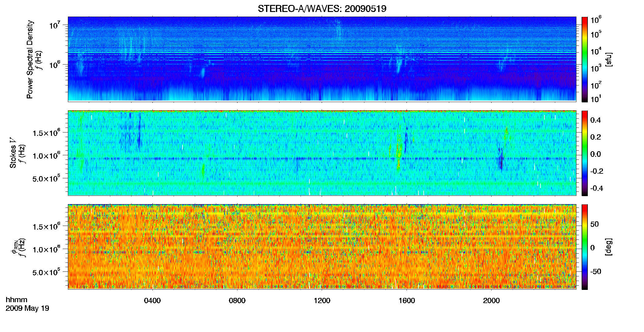
Task: Click the 10^6 frequency tick in top panel
Action: tap(55, 65)
